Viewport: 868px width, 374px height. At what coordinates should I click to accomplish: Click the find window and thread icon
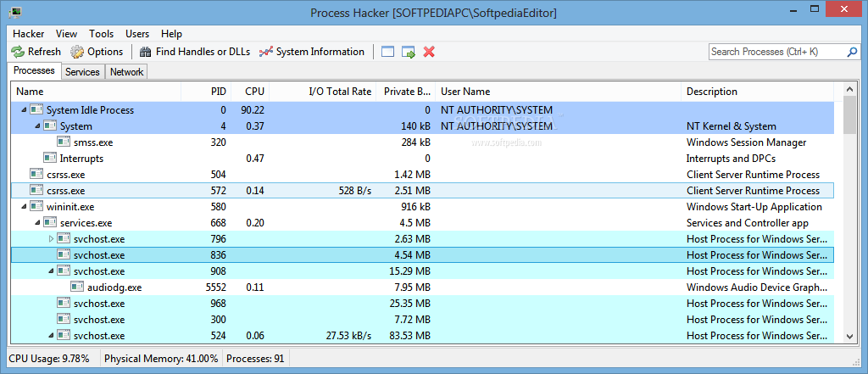coord(409,52)
